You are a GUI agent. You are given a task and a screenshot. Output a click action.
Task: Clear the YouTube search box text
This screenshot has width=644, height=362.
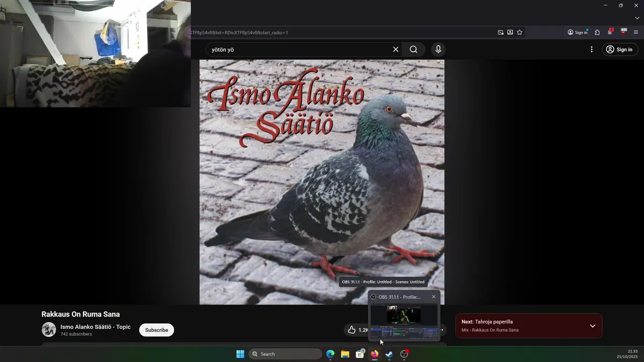tap(395, 49)
